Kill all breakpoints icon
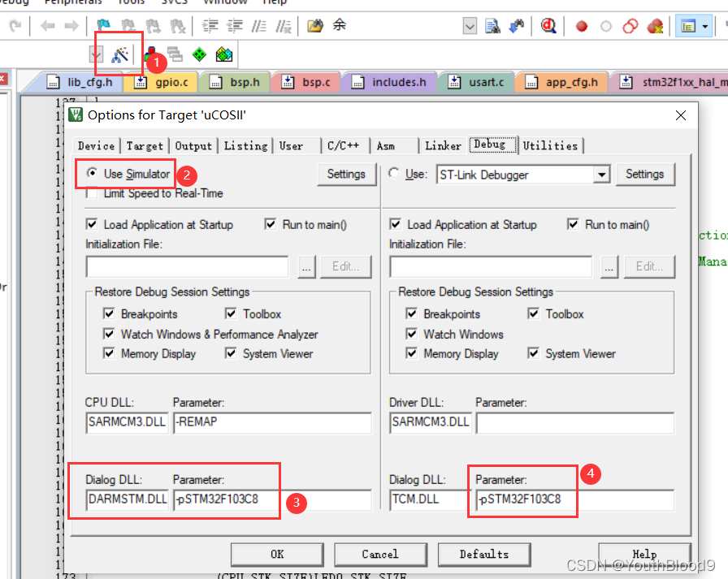The width and height of the screenshot is (728, 579). [655, 26]
